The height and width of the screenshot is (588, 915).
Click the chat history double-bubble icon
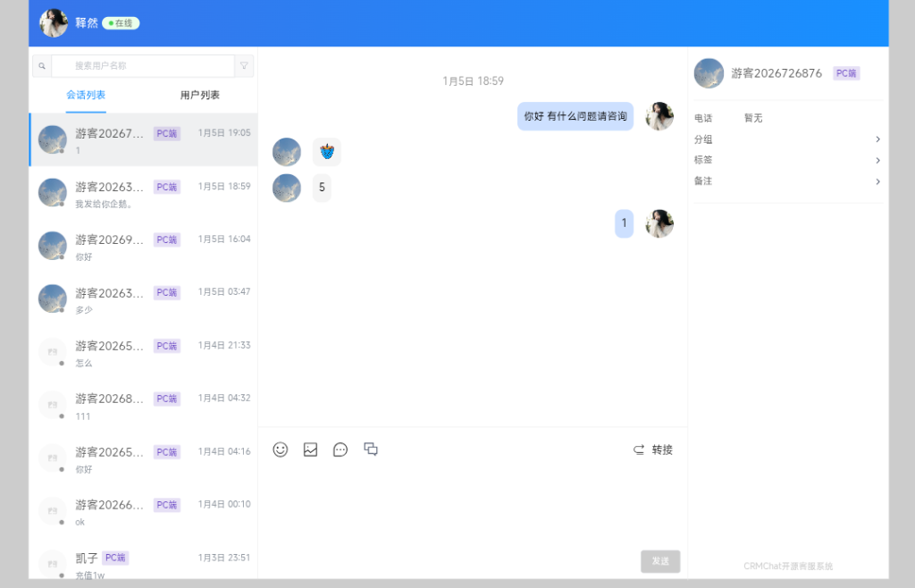(x=371, y=449)
